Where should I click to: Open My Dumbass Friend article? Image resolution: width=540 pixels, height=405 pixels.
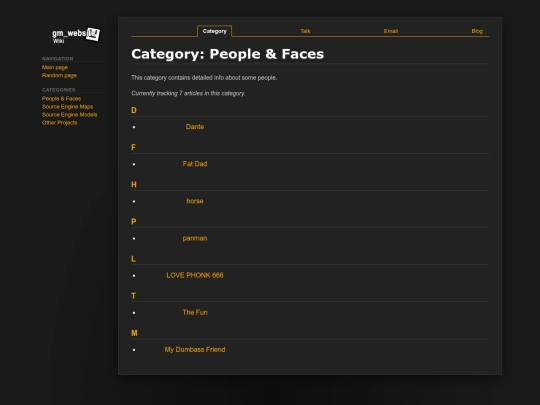pyautogui.click(x=195, y=350)
